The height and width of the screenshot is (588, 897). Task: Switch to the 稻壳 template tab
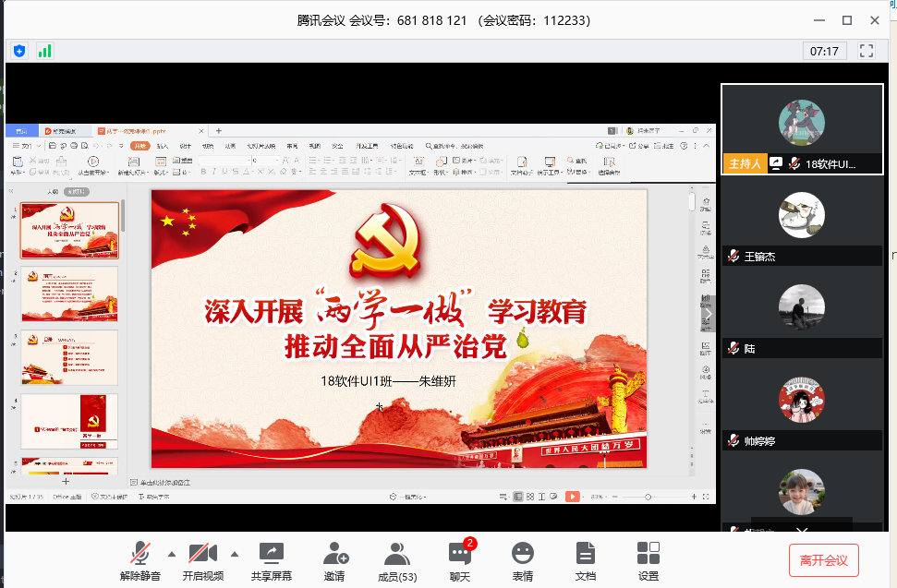coord(65,131)
